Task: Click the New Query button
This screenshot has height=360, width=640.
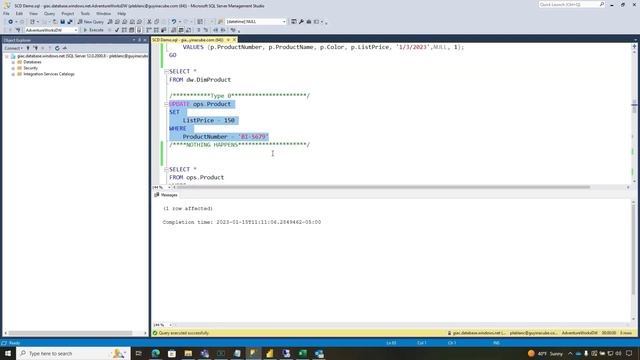Action: point(91,22)
